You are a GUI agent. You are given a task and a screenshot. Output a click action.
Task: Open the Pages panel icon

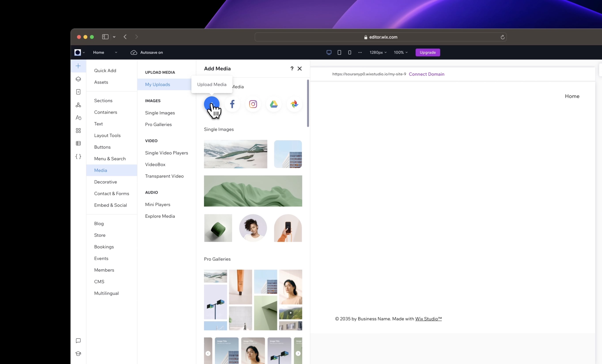pos(78,92)
